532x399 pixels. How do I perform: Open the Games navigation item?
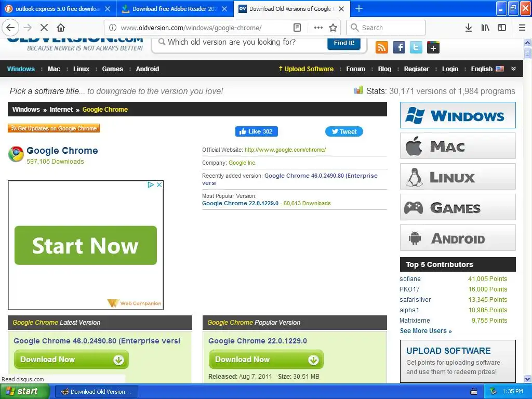click(x=113, y=69)
